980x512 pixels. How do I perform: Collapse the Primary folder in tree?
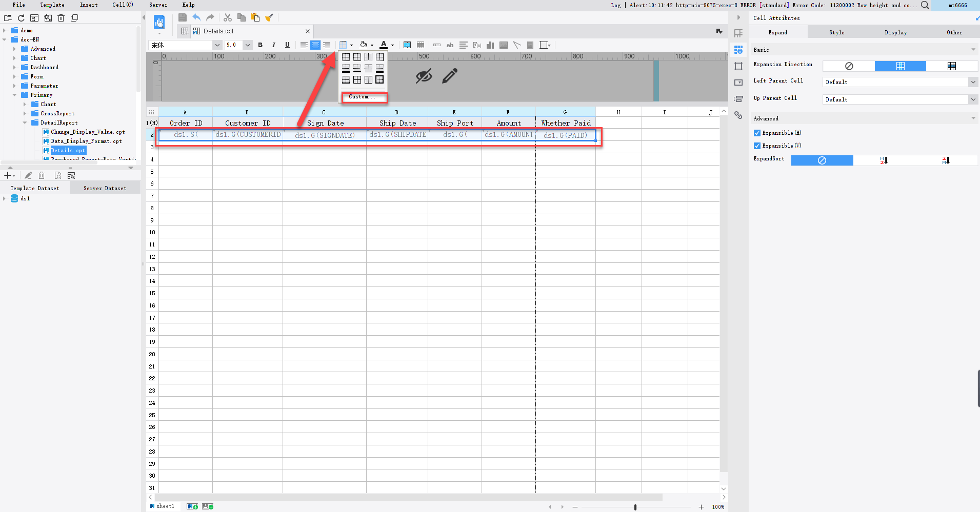(14, 95)
